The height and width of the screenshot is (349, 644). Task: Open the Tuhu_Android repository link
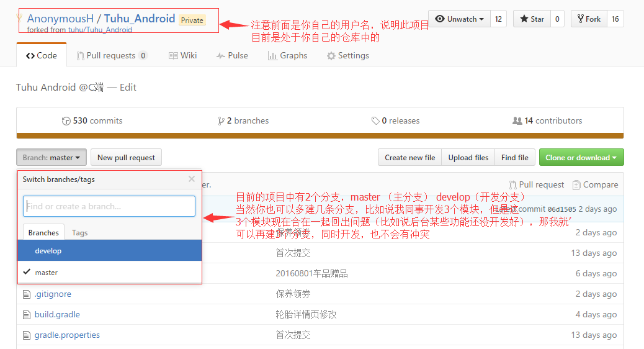tap(139, 19)
